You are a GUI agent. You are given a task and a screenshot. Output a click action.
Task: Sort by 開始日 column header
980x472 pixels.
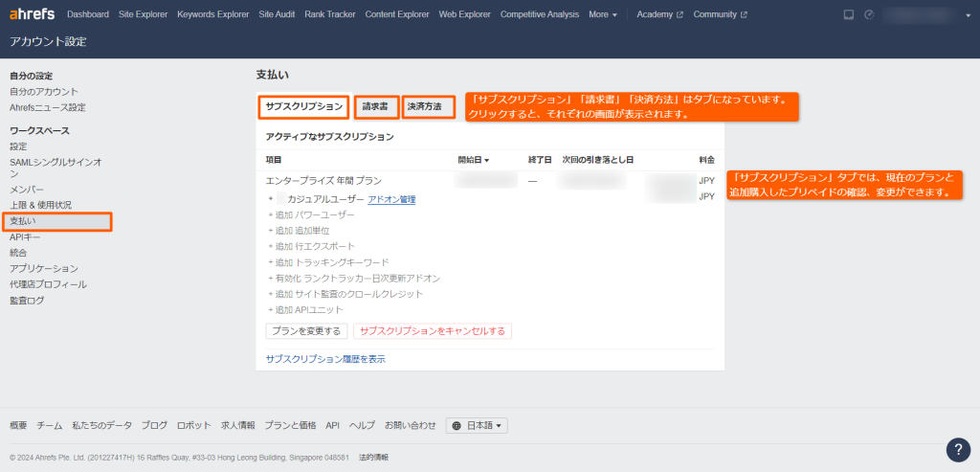[474, 159]
